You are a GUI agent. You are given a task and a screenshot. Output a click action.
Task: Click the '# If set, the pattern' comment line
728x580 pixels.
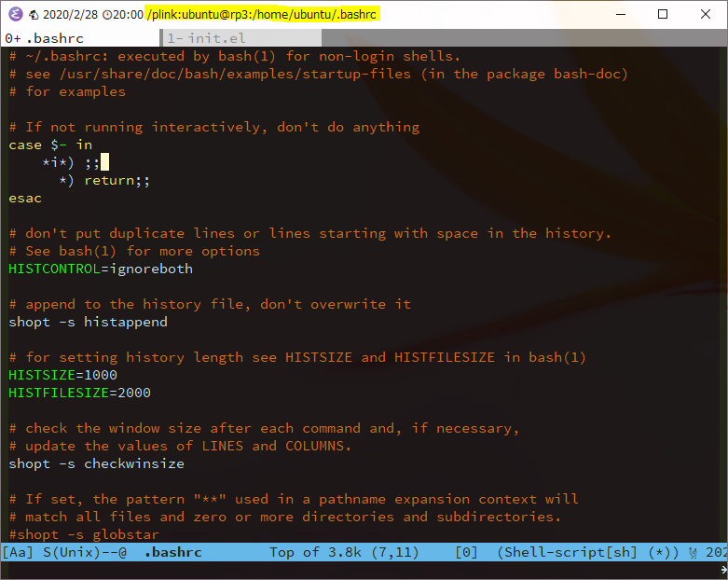coord(294,499)
